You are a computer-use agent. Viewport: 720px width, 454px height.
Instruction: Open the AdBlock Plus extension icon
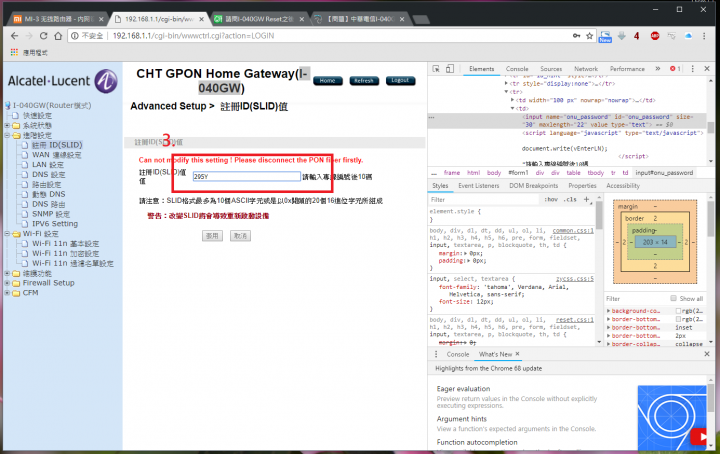655,36
